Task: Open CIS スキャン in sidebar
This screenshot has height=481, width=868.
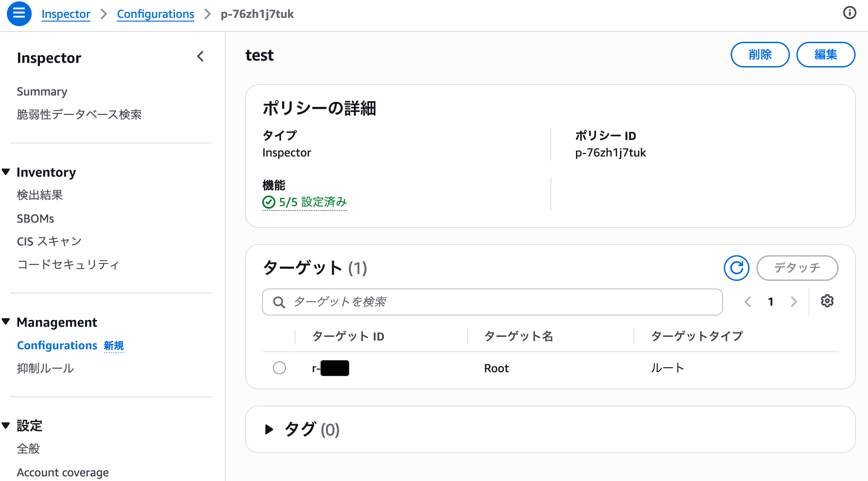Action: [49, 241]
